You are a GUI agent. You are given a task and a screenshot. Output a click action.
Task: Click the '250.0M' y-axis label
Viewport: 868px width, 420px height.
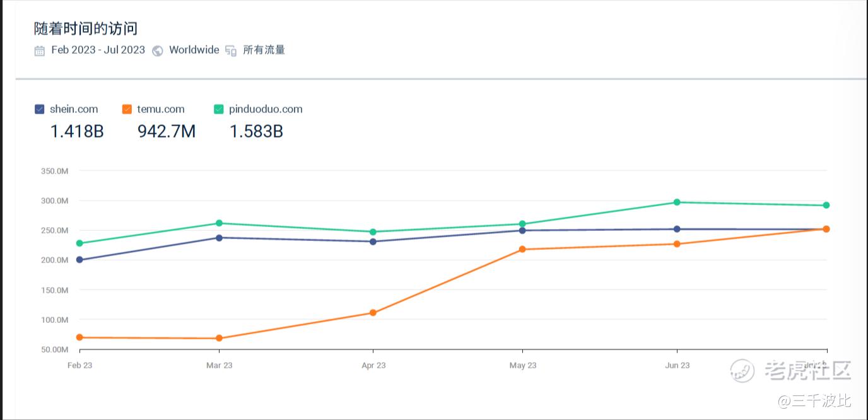[x=54, y=230]
